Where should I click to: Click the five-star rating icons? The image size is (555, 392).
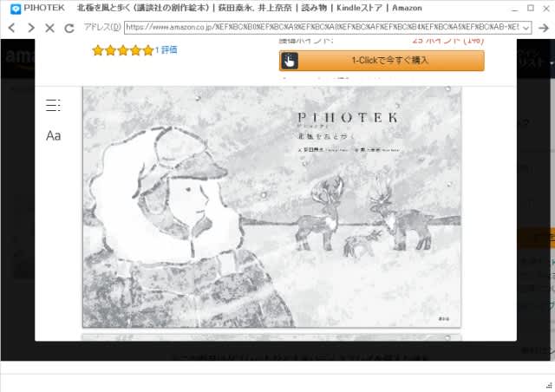pos(123,50)
